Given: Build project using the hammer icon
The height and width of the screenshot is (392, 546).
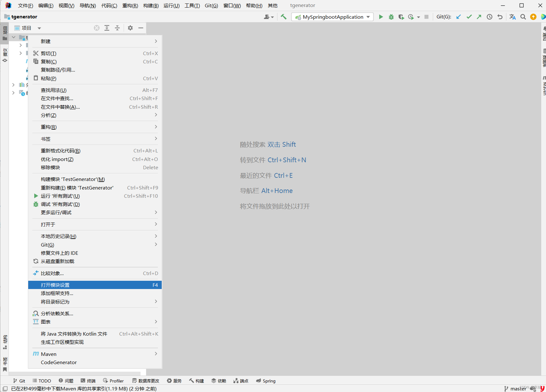Looking at the screenshot, I should 284,17.
